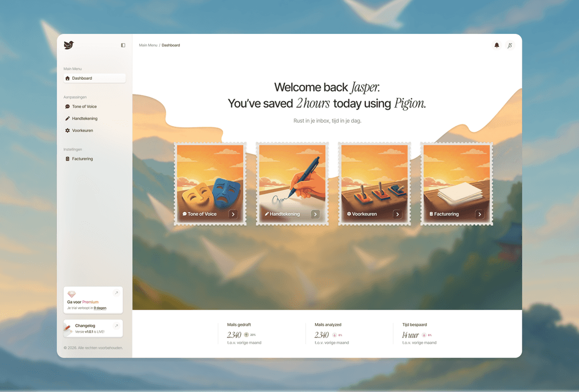
Task: Click arrow chevron on Voorkeuren card
Action: 397,214
